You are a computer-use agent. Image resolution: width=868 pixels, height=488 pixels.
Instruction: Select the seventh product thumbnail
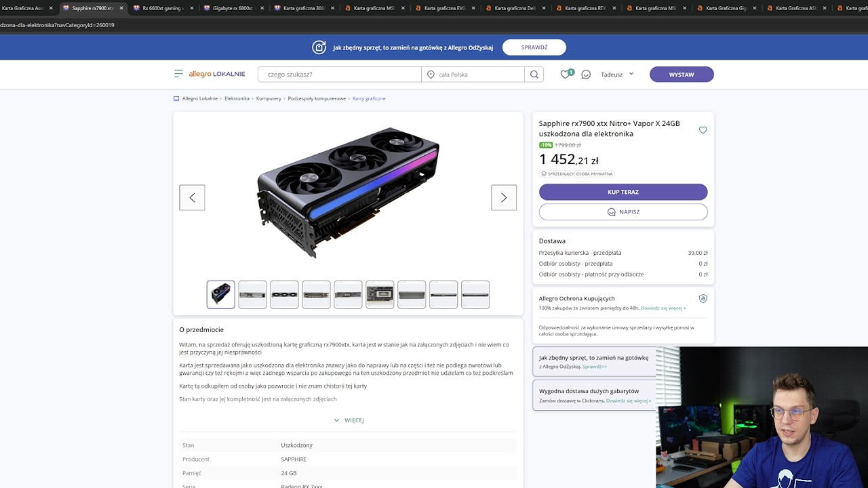tap(412, 294)
